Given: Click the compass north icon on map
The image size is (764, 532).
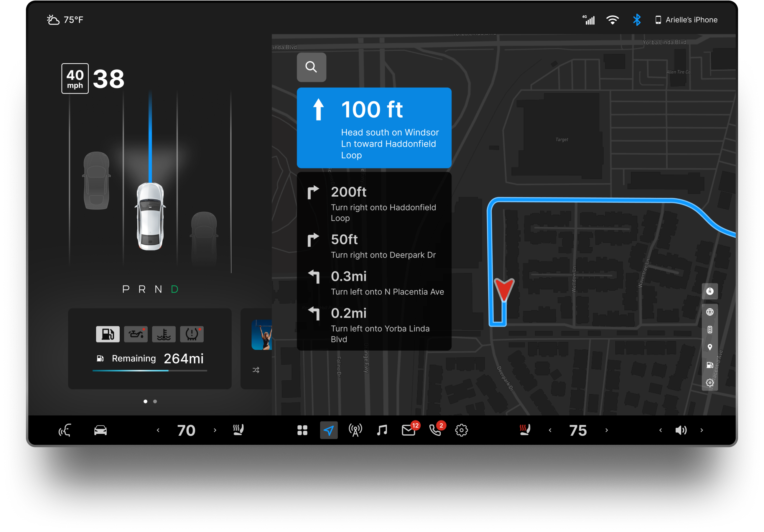Looking at the screenshot, I should pos(709,291).
